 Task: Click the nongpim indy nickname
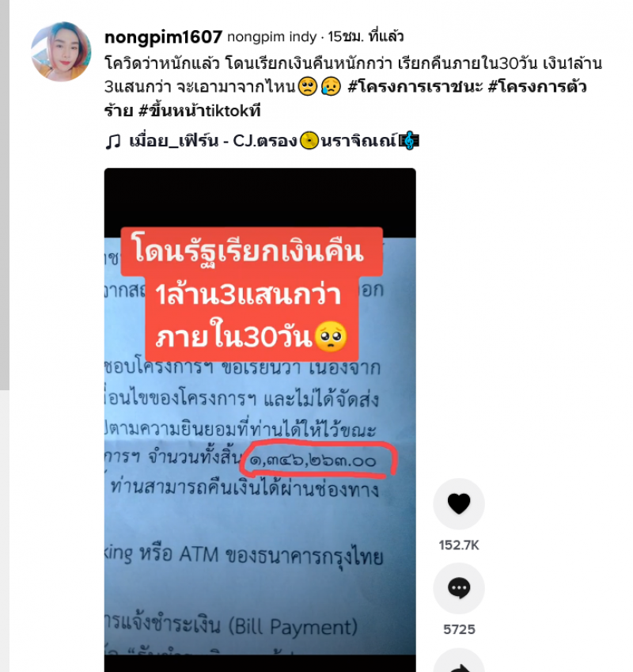(272, 37)
